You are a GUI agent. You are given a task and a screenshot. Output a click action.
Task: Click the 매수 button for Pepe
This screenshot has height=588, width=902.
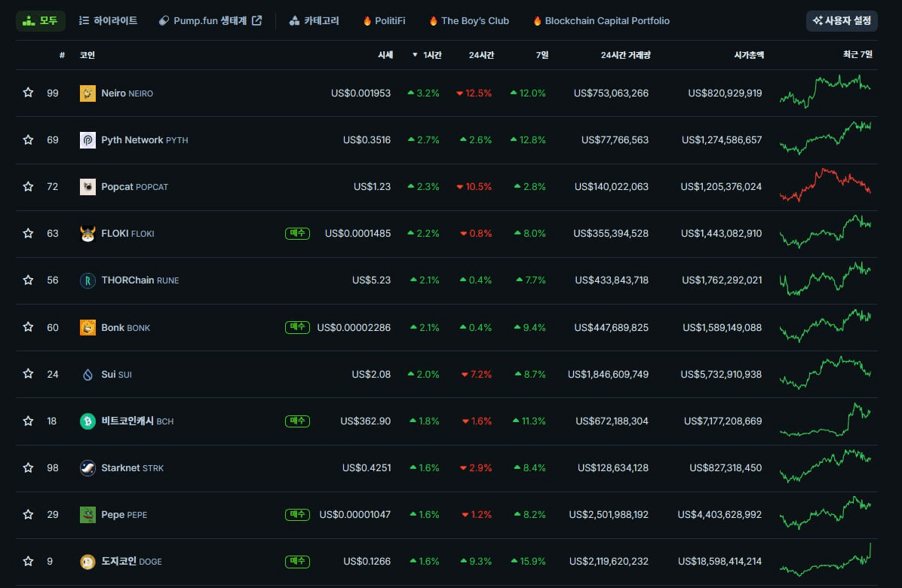[x=297, y=514]
